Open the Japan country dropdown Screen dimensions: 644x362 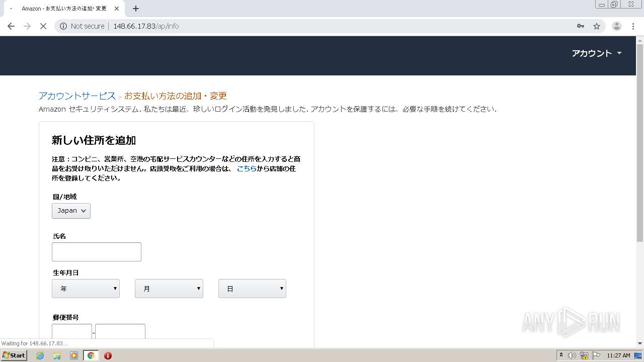(x=71, y=211)
